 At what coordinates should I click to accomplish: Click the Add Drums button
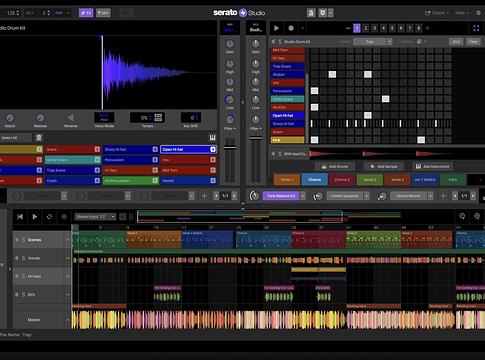tap(334, 166)
